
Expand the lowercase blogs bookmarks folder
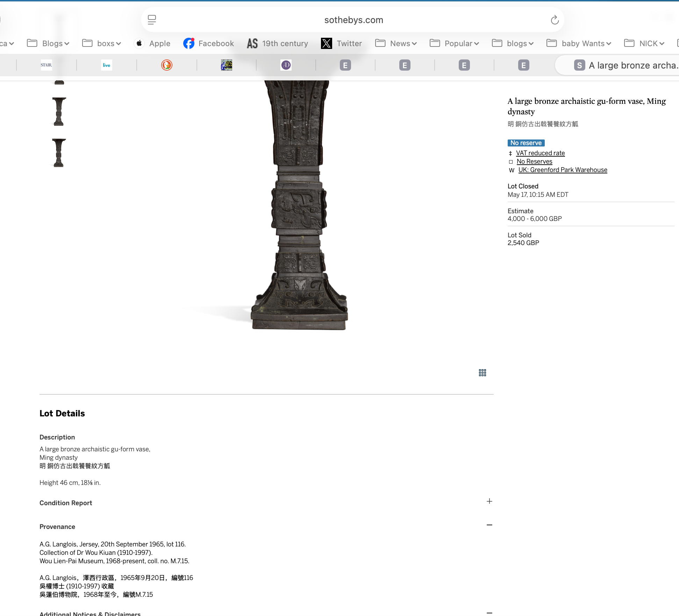(x=513, y=43)
